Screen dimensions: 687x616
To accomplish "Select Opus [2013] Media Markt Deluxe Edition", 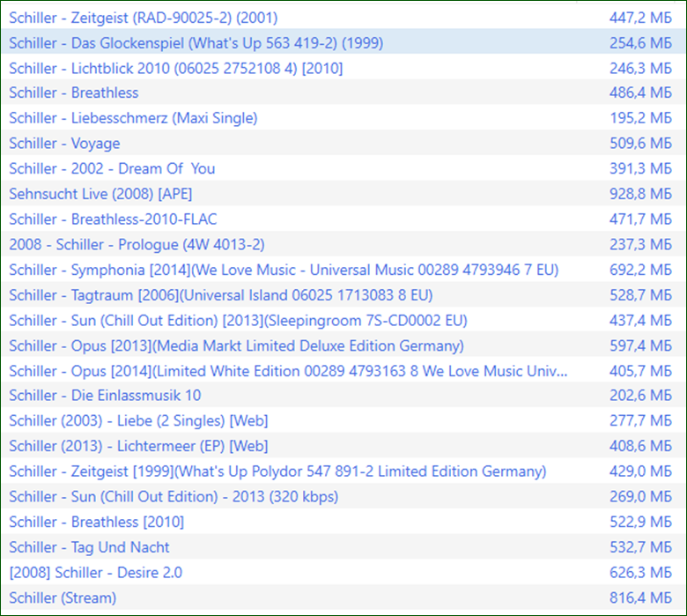I will pyautogui.click(x=236, y=346).
